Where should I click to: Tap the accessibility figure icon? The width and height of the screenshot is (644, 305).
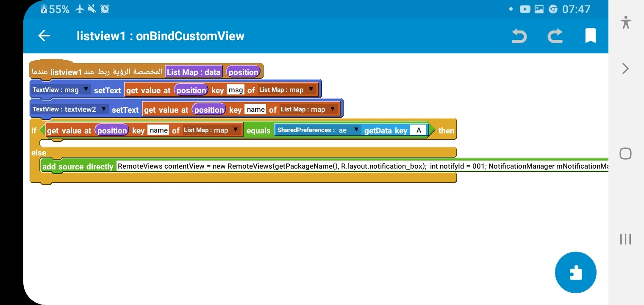tap(626, 22)
